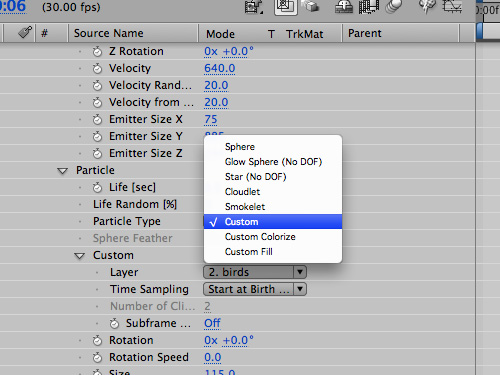The height and width of the screenshot is (375, 500).
Task: Open the Time Sampling dropdown
Action: [x=255, y=289]
